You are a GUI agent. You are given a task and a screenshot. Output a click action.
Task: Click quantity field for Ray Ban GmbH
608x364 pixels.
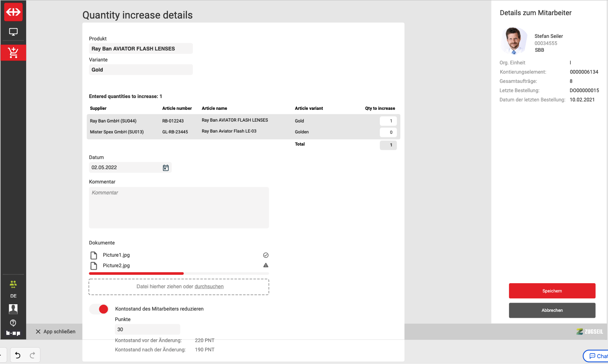click(388, 121)
